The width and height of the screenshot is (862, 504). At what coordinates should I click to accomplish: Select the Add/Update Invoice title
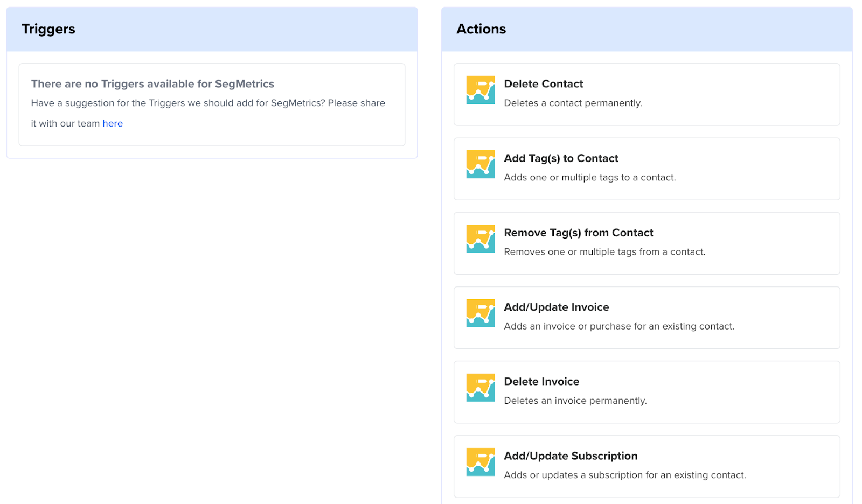coord(556,307)
